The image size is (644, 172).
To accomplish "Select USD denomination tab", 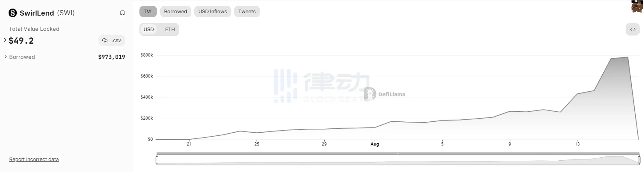I will point(149,29).
